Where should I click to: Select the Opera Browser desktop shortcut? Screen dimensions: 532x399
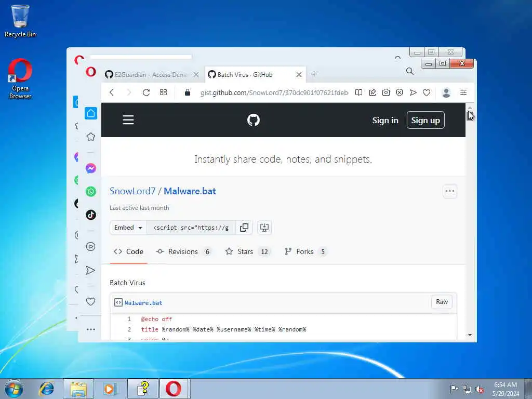(20, 79)
